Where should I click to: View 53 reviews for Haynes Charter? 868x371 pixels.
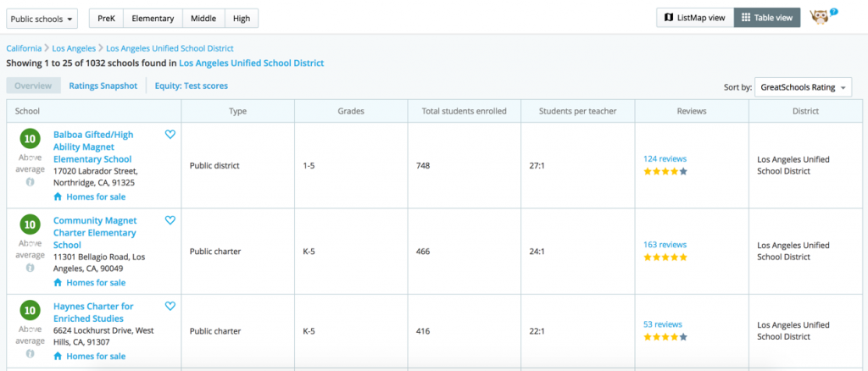point(663,324)
